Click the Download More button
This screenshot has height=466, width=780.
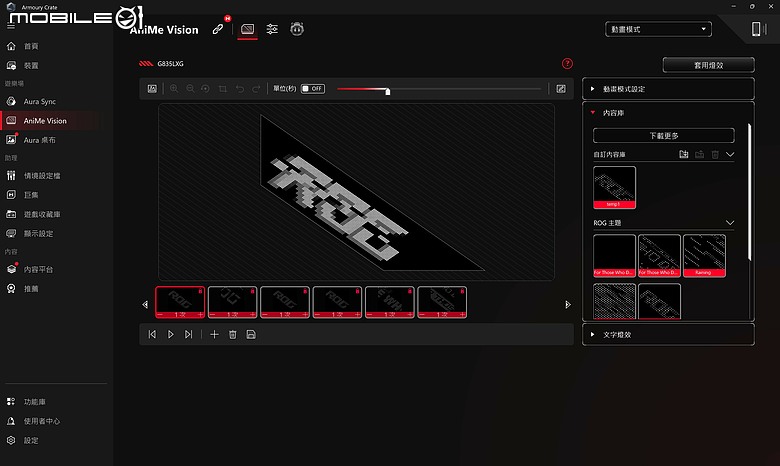(664, 135)
